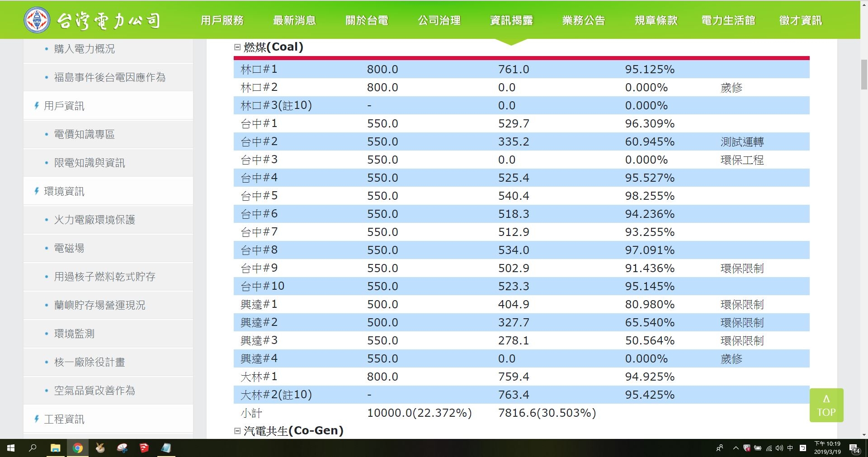
Task: Open 用過核子燃料乾式貯存 sidebar link
Action: coord(105,277)
